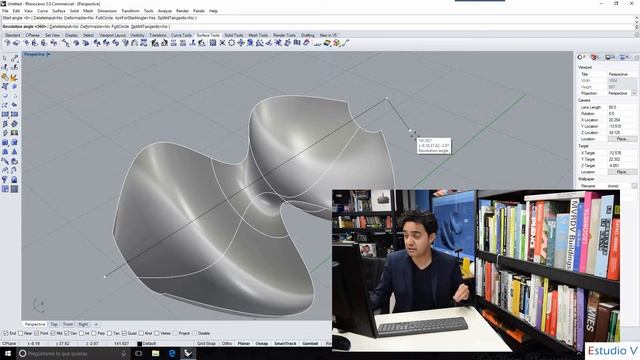Switch to the Solid Tools toolbar tab
640x360 pixels.
pyautogui.click(x=234, y=36)
